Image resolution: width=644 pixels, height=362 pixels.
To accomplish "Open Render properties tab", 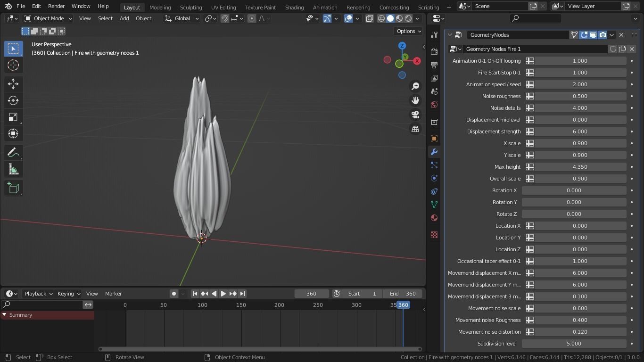I will tap(434, 52).
